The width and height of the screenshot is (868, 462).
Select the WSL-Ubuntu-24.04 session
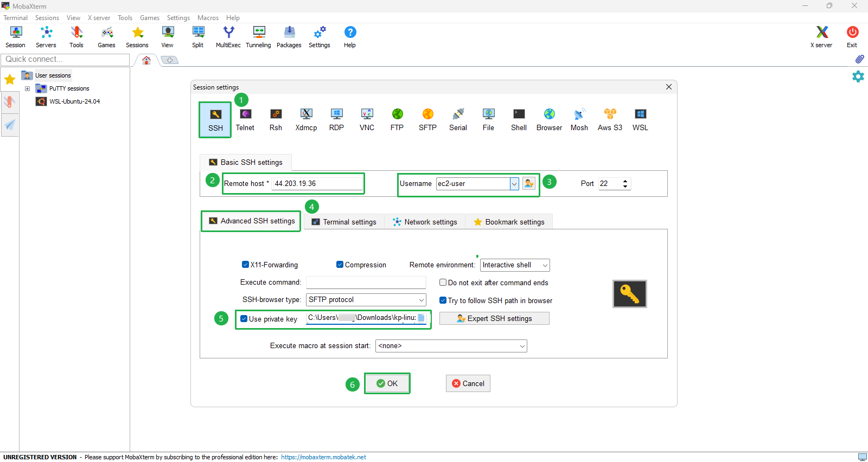74,101
